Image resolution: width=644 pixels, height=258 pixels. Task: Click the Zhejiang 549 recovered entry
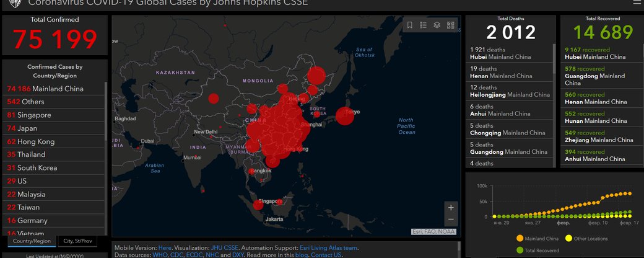[x=601, y=136]
